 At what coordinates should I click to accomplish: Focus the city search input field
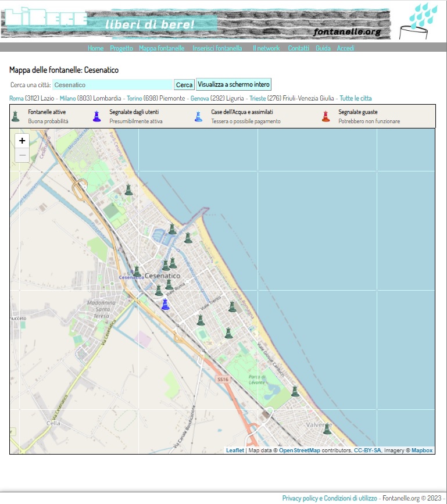tap(112, 85)
